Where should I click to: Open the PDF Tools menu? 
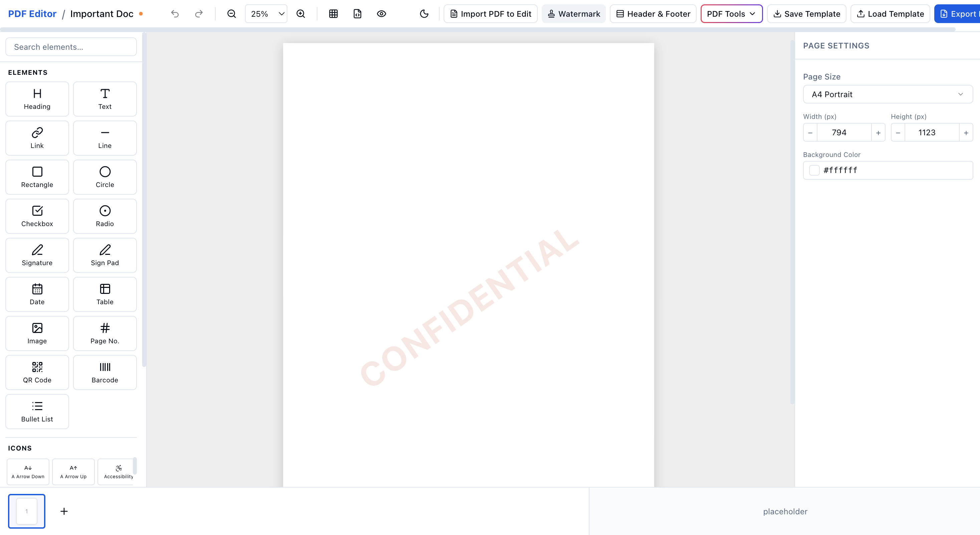coord(731,14)
